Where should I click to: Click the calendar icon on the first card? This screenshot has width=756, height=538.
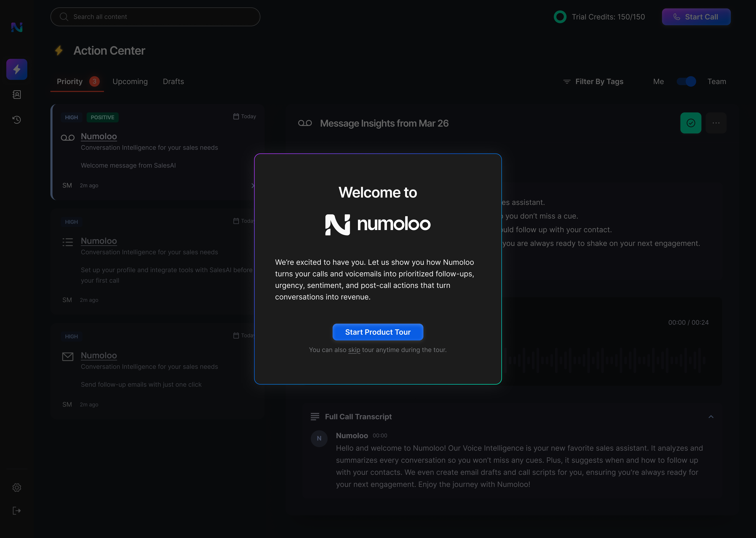point(236,116)
